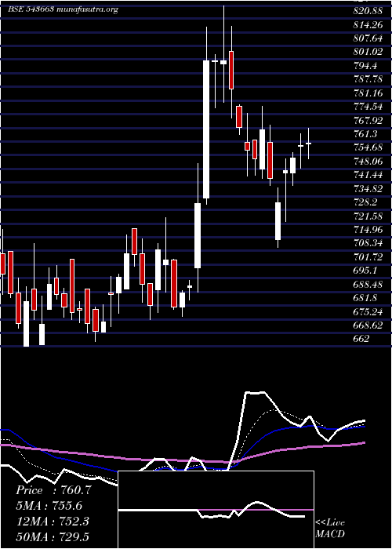392x549 pixels.
Task: Click the 781.16 price label
Action: coord(368,93)
